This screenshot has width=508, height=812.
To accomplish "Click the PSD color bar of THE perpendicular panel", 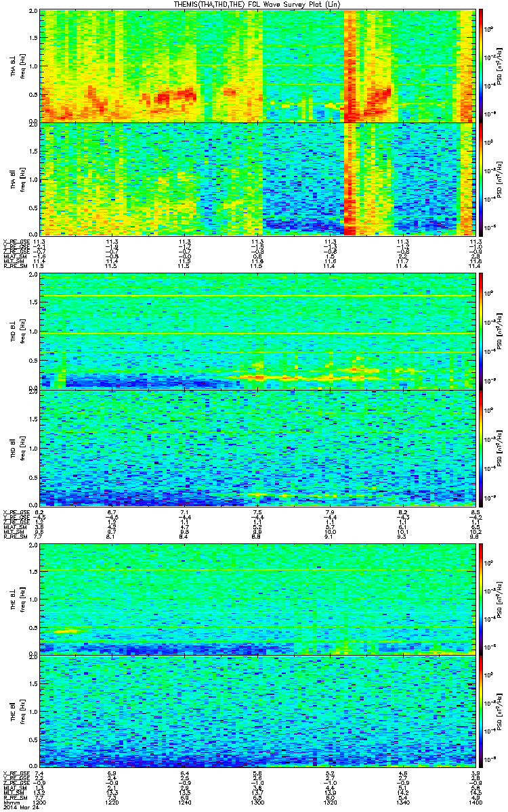I will [x=481, y=599].
